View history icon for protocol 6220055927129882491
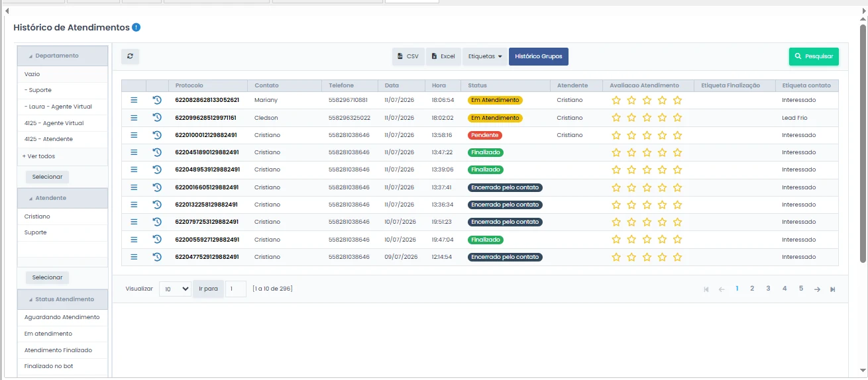The width and height of the screenshot is (868, 380). point(157,240)
